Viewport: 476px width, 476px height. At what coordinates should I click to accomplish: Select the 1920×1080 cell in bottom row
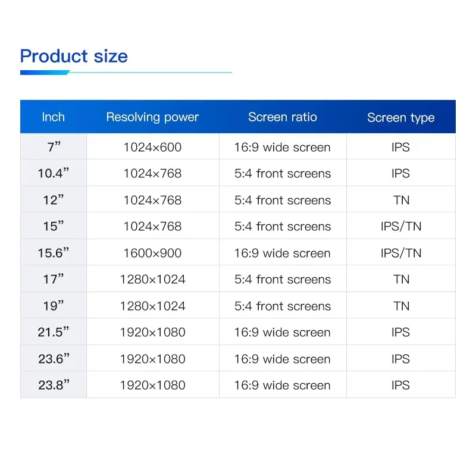[152, 384]
